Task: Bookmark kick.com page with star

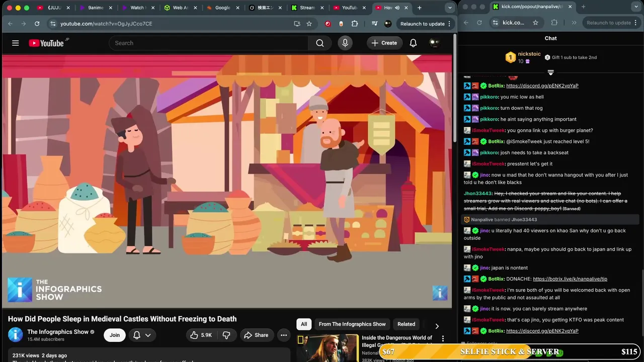Action: [535, 23]
